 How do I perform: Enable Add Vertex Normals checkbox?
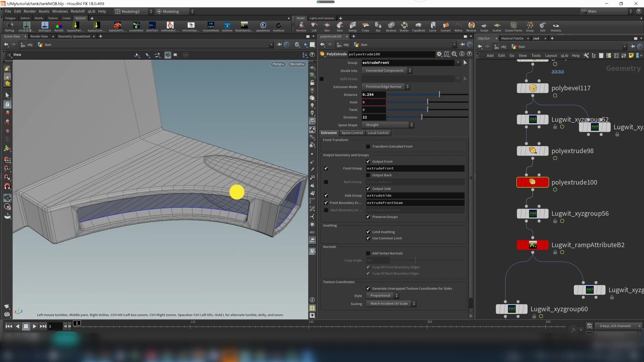tap(368, 253)
